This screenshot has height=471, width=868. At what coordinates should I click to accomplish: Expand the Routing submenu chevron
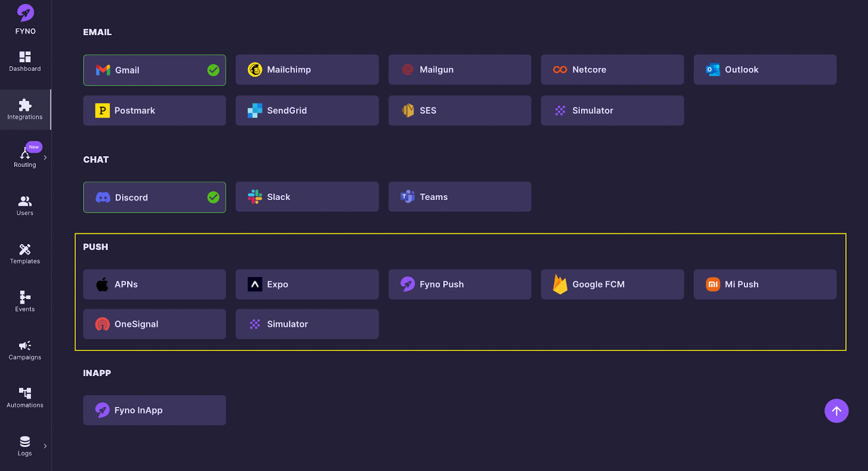(45, 158)
